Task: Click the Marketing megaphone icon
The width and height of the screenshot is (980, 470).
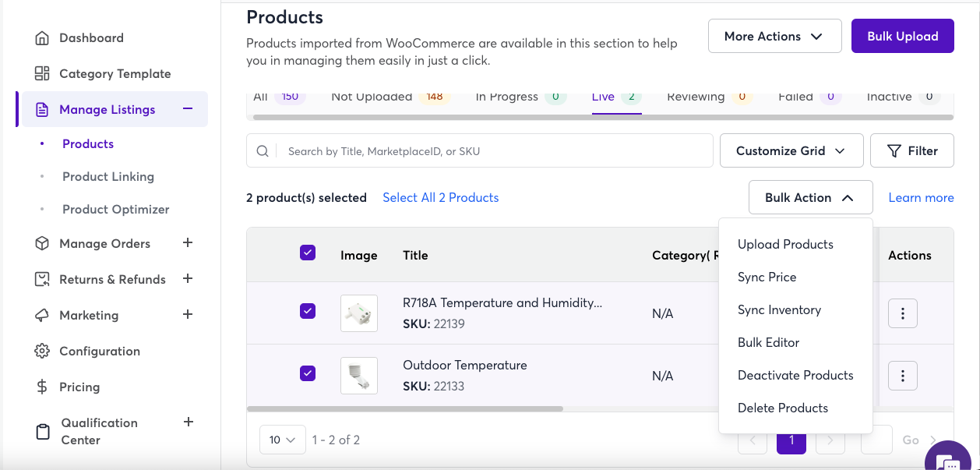Action: coord(42,316)
